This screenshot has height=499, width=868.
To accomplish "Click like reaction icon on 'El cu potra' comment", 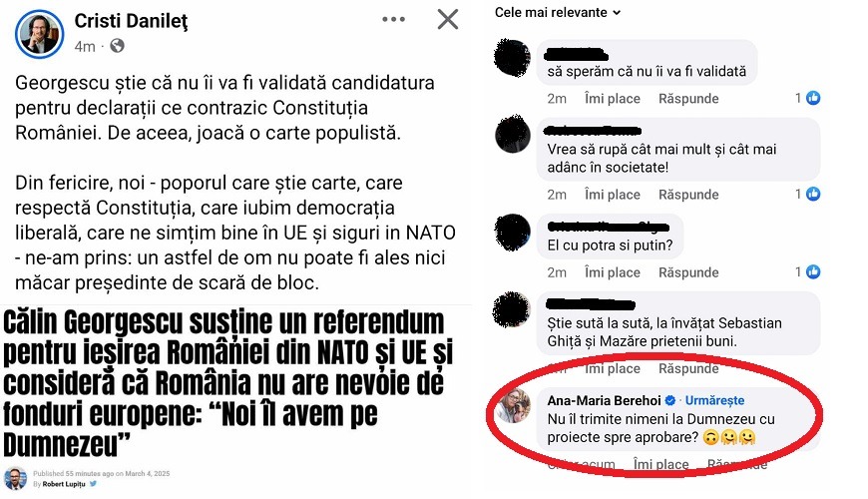I will [813, 271].
